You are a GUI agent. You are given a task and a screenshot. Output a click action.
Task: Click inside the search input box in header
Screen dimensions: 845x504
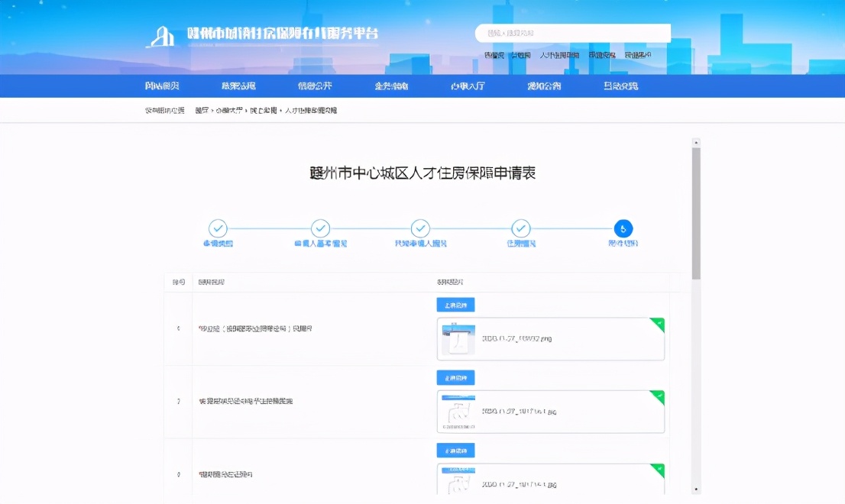pyautogui.click(x=571, y=33)
